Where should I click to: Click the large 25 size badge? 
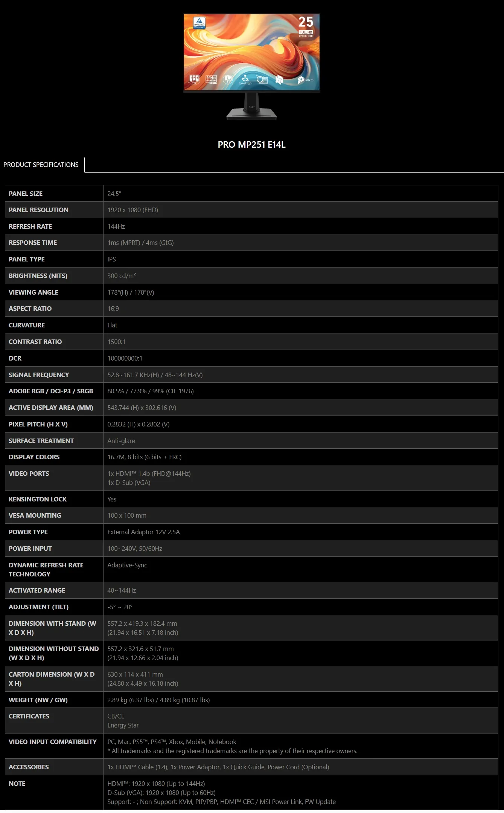[x=306, y=22]
